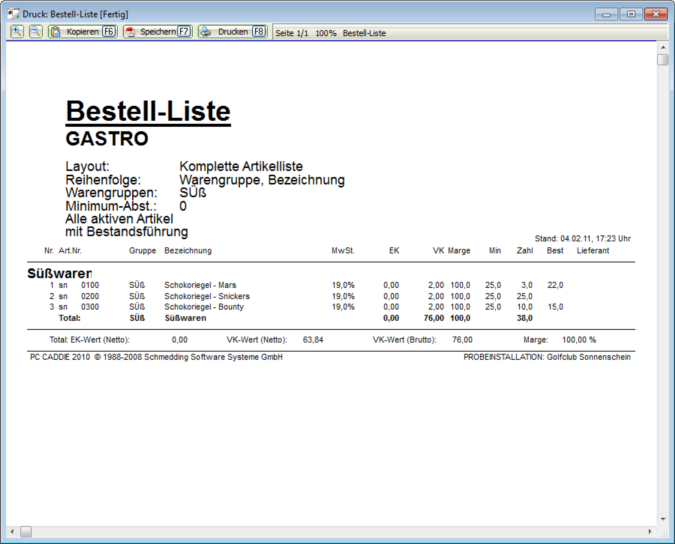Save the list using Speichern button
The height and width of the screenshot is (544, 675).
(157, 32)
